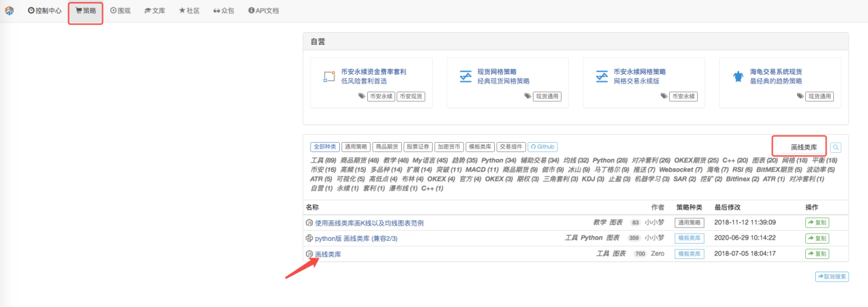Click the icon before the 画线类库 row
Image resolution: width=868 pixels, height=307 pixels.
(309, 254)
